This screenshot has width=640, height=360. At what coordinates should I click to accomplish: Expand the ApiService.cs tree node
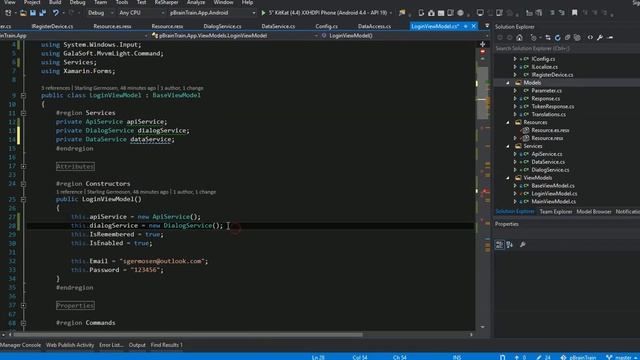coord(515,154)
